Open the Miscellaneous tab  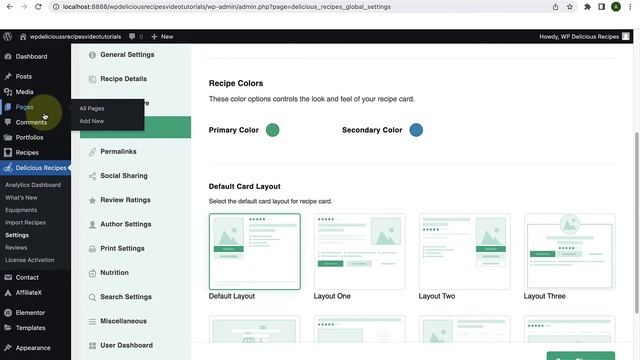click(x=136, y=321)
